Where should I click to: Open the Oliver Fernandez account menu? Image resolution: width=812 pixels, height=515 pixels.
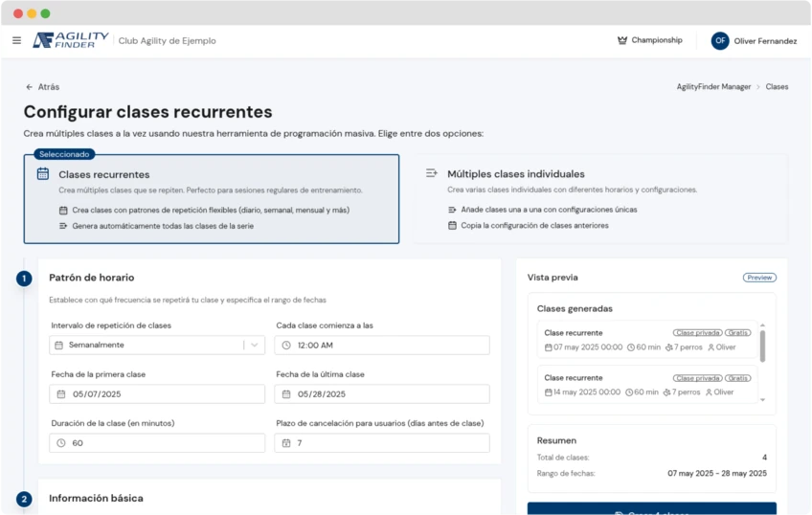(x=764, y=41)
